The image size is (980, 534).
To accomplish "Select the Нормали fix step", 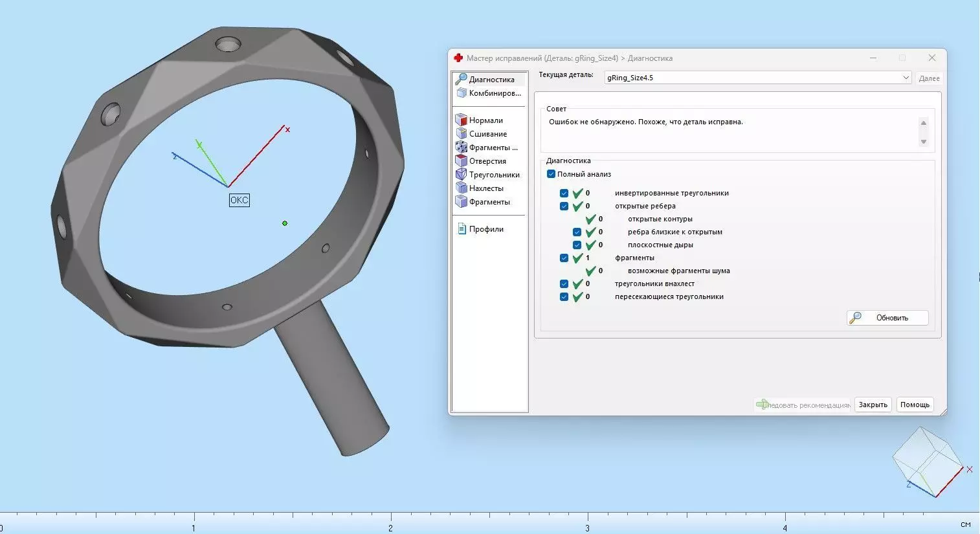I will click(480, 120).
